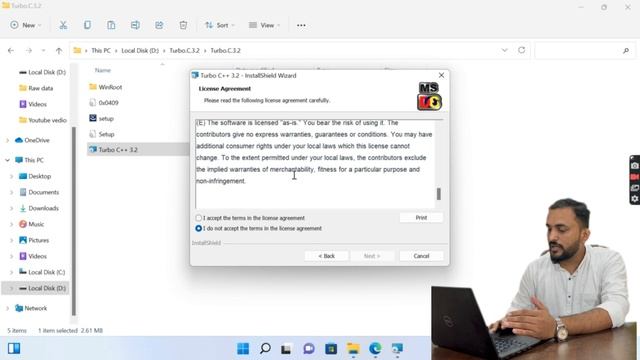Select I accept the terms radio button
Image resolution: width=640 pixels, height=360 pixels.
(x=198, y=218)
